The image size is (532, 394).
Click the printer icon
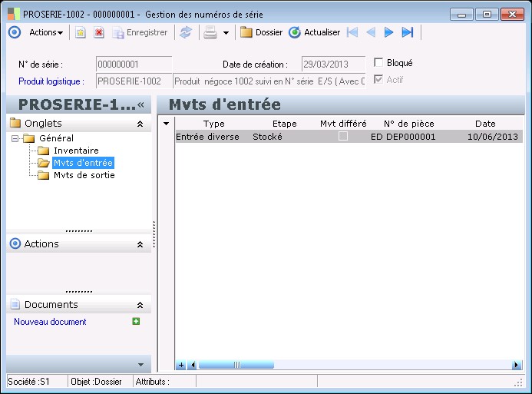[x=210, y=32]
